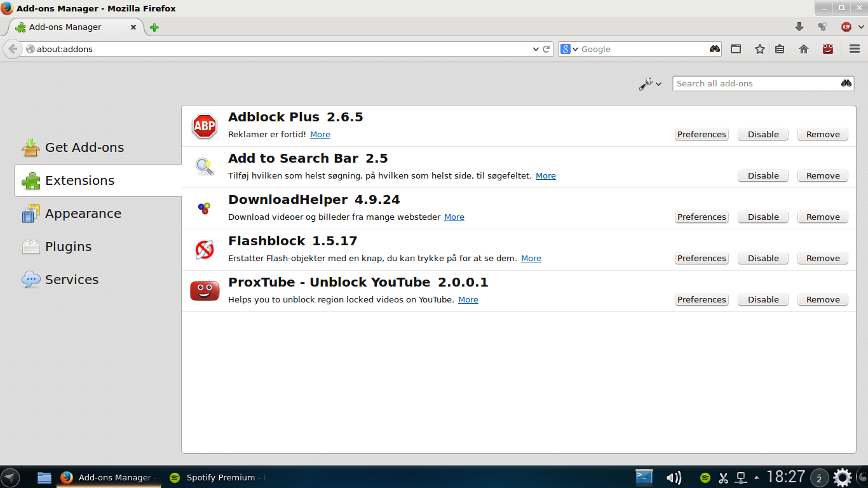Open the network tray icon

click(x=741, y=477)
